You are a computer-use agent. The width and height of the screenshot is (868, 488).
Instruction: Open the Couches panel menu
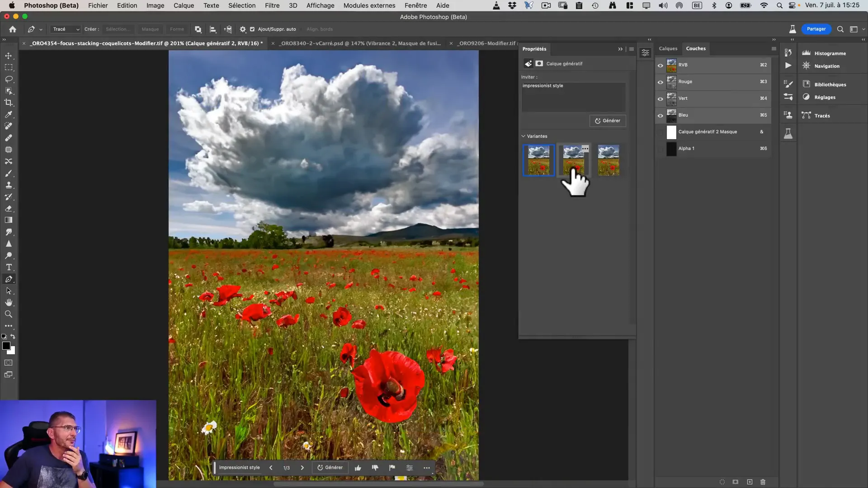(x=774, y=48)
